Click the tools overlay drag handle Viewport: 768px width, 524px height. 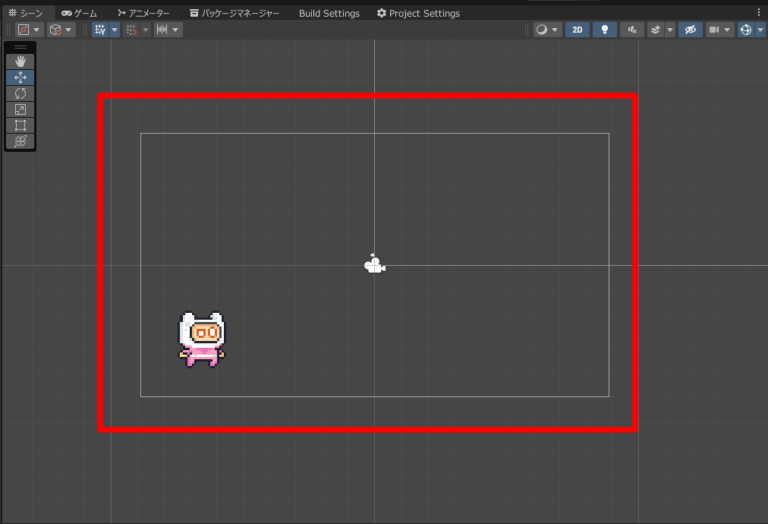point(20,47)
